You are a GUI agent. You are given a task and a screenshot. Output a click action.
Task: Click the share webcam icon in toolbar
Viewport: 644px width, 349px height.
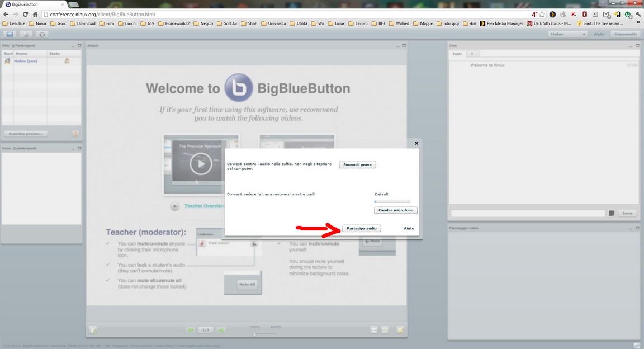(x=26, y=34)
